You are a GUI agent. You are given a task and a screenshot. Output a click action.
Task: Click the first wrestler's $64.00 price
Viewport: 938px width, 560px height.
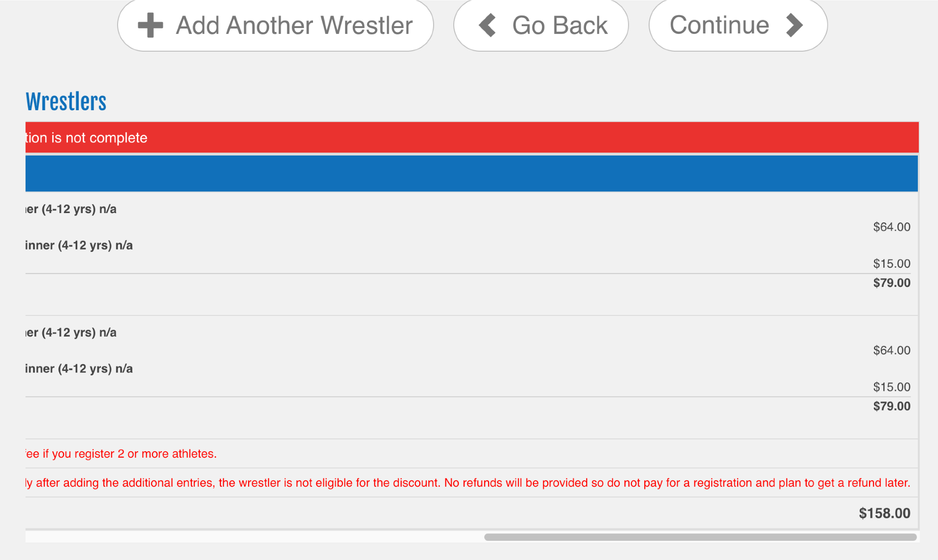click(891, 227)
